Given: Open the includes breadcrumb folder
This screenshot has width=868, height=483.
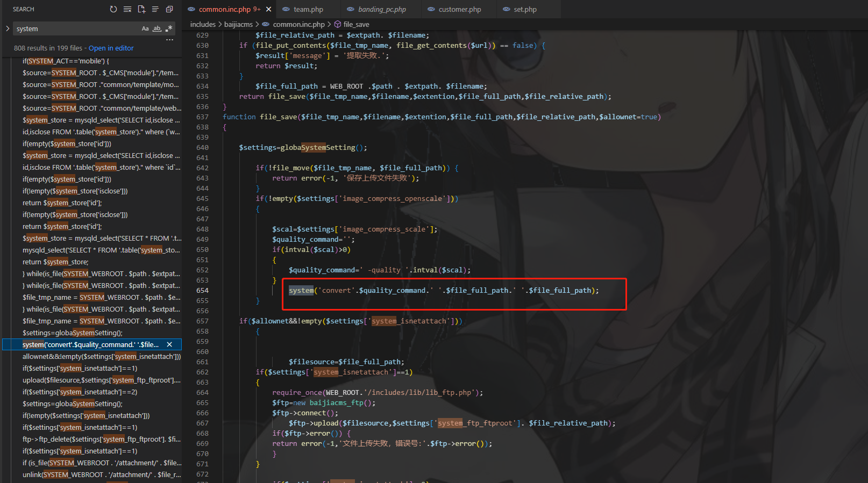Looking at the screenshot, I should [203, 24].
